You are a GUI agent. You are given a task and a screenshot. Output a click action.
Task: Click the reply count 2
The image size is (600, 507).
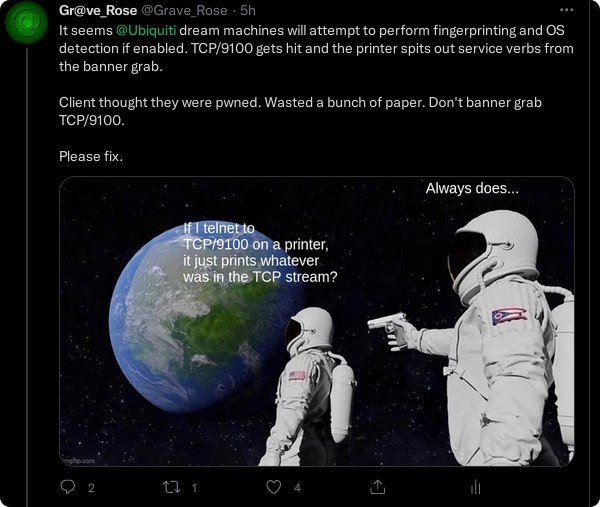coord(91,487)
